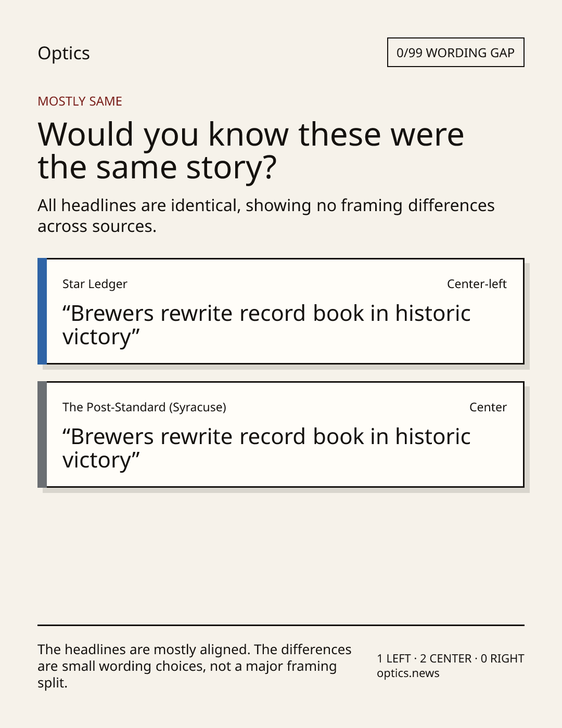
Task: Click the Center bias label
Action: point(488,407)
